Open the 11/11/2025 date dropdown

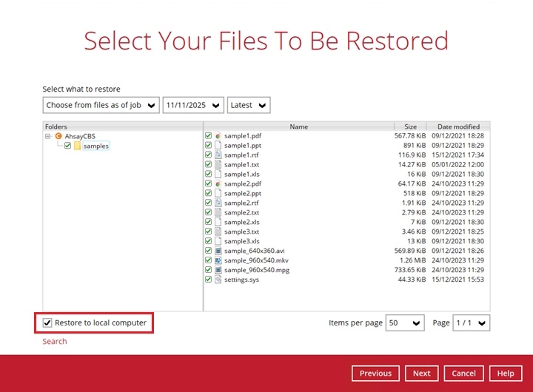pos(193,105)
